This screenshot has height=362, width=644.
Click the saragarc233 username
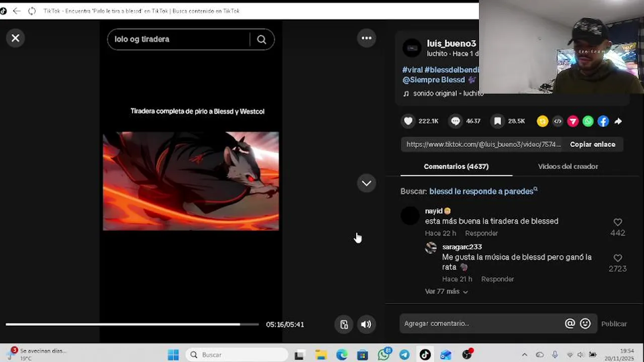(462, 247)
